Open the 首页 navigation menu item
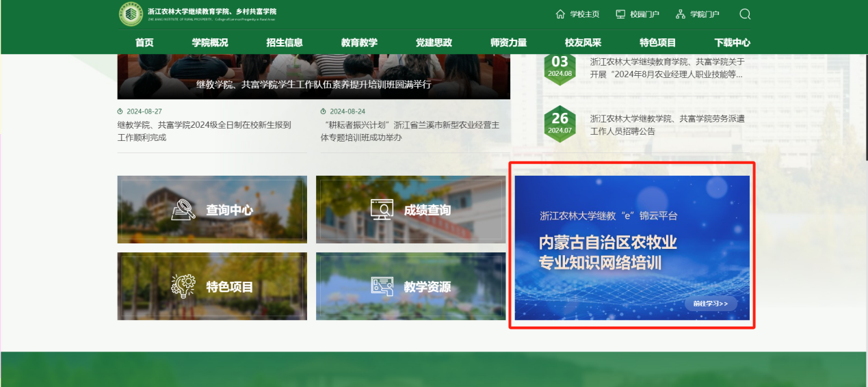Image resolution: width=868 pixels, height=387 pixels. 144,42
